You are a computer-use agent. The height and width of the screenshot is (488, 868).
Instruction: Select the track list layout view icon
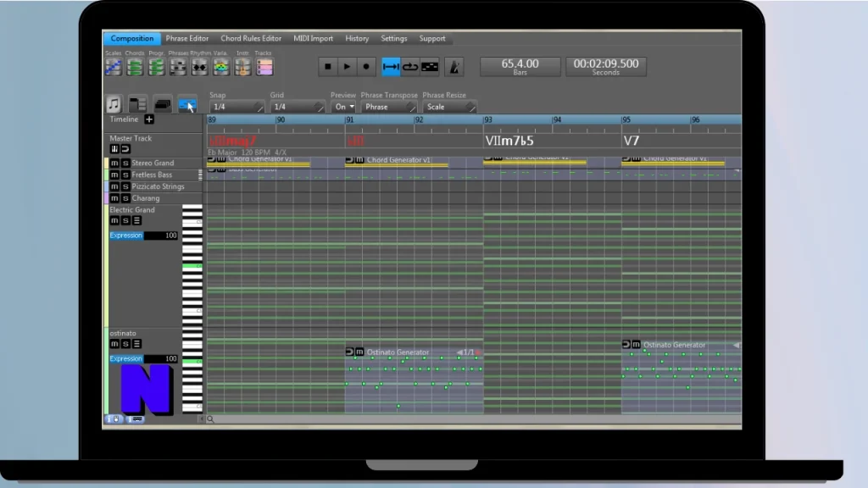137,104
